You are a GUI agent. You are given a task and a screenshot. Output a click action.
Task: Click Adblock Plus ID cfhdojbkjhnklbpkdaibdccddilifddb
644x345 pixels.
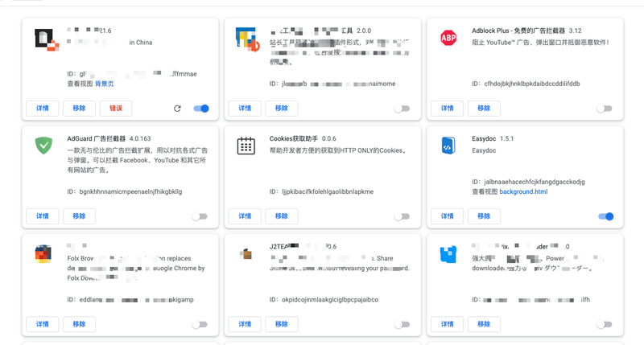[532, 84]
